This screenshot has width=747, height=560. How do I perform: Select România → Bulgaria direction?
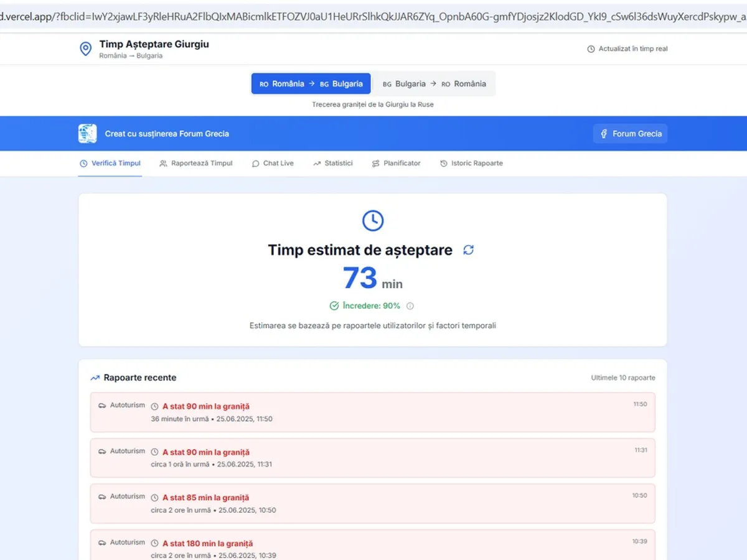(311, 84)
